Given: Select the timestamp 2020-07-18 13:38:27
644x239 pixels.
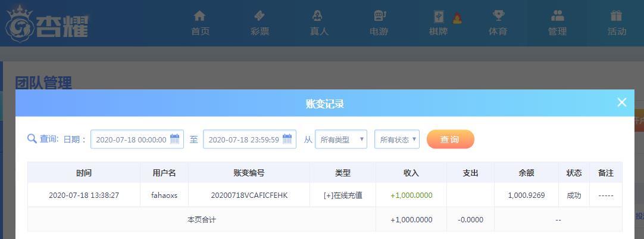Looking at the screenshot, I should point(84,195).
